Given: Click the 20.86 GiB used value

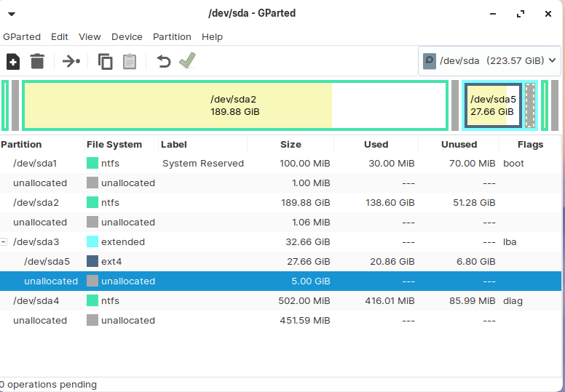Looking at the screenshot, I should click(x=392, y=261).
